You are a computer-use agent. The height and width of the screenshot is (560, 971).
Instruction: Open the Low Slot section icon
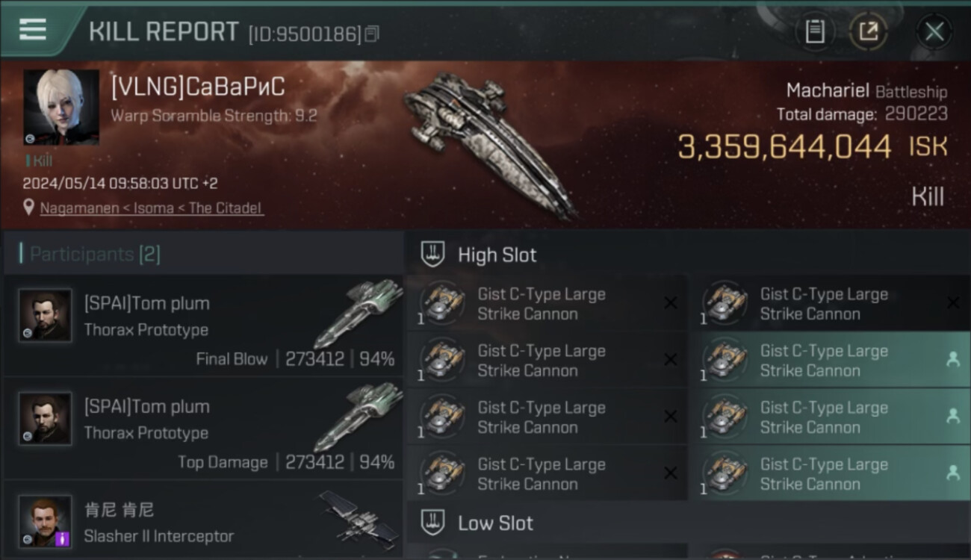click(x=433, y=523)
